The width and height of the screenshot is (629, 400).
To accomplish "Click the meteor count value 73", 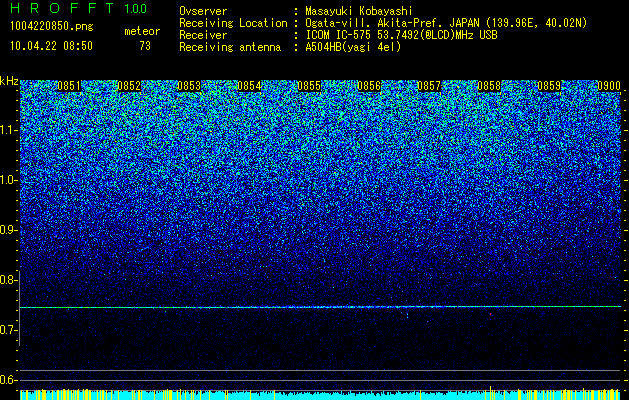I will coord(145,46).
